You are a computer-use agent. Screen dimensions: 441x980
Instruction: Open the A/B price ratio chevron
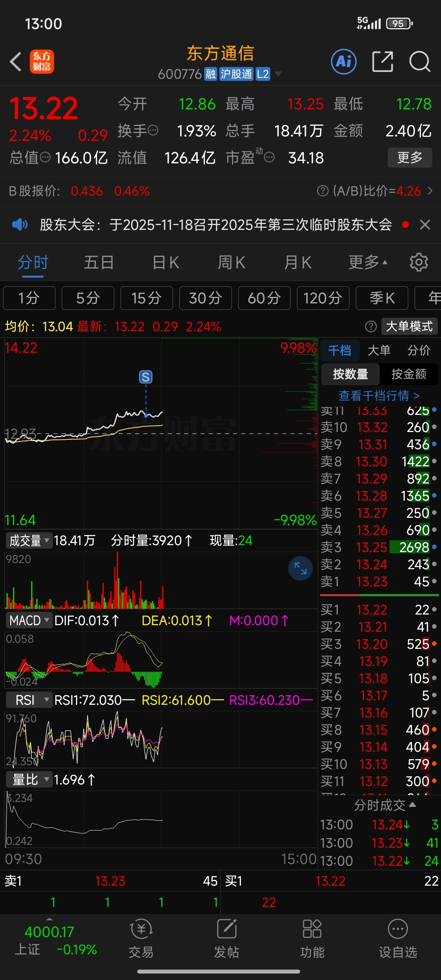(430, 191)
